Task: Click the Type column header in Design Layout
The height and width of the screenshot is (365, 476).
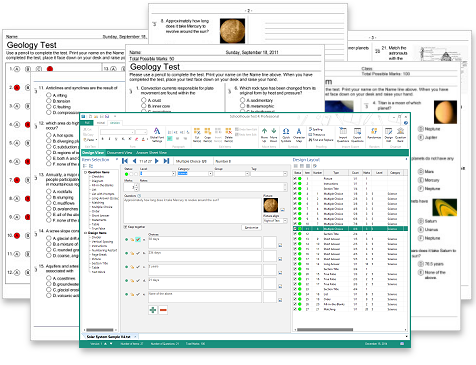Action: click(x=336, y=173)
